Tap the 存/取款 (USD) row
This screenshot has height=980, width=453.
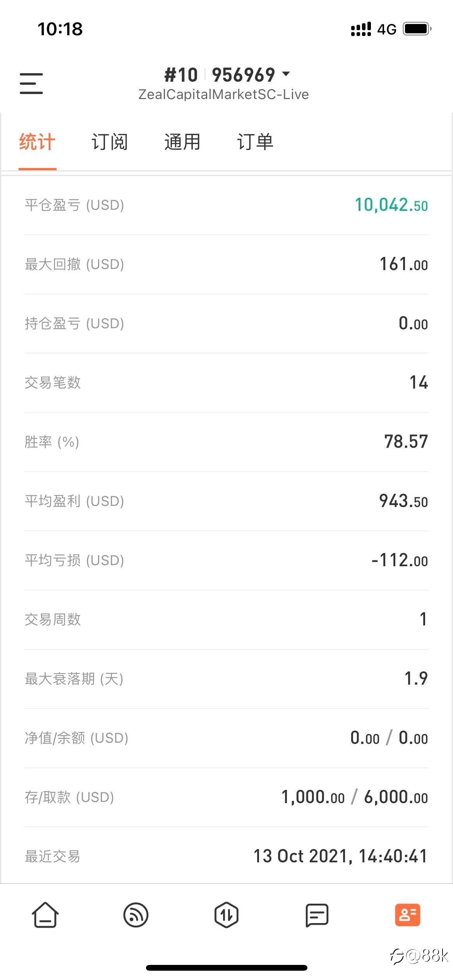coord(226,797)
